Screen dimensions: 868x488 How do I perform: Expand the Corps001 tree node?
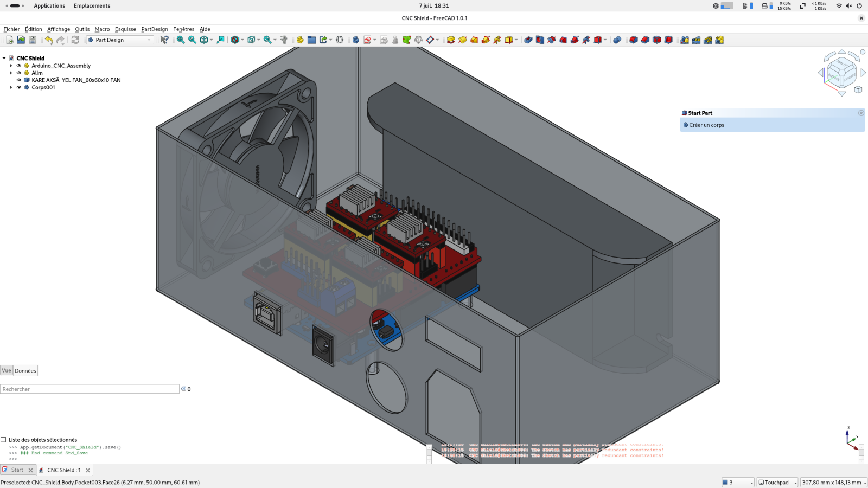[11, 87]
